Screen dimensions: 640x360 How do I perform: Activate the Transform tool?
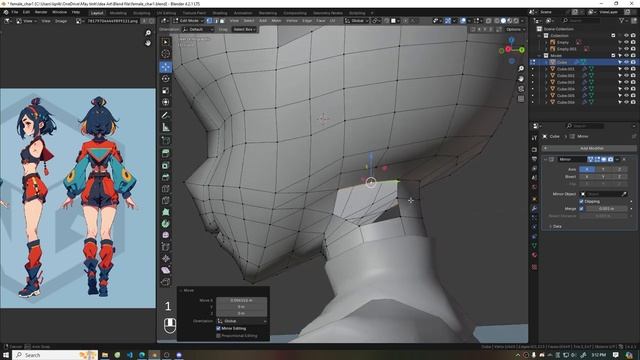[x=165, y=102]
